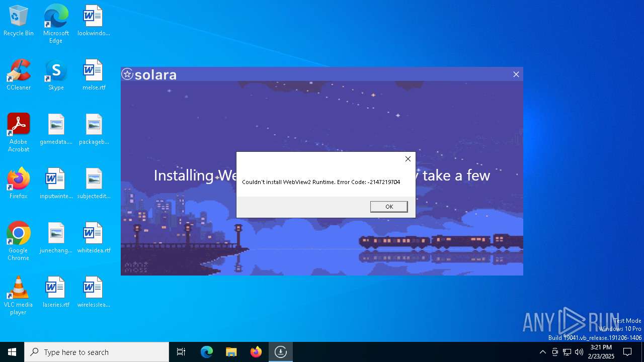Click the error code message text
Screen dimensions: 644x362
(321, 182)
